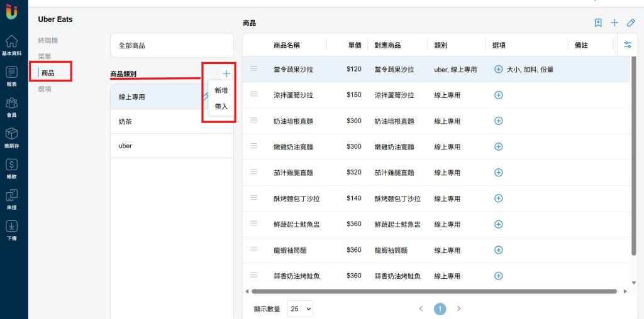Screen dimensions: 644x319
Task: Open the table column settings slider icon
Action: (x=628, y=45)
